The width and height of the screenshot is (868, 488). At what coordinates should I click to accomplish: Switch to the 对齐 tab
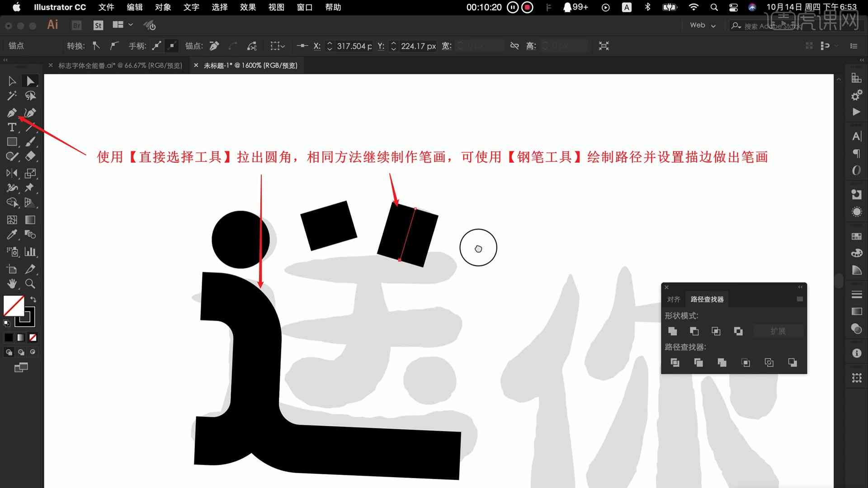[x=674, y=299]
